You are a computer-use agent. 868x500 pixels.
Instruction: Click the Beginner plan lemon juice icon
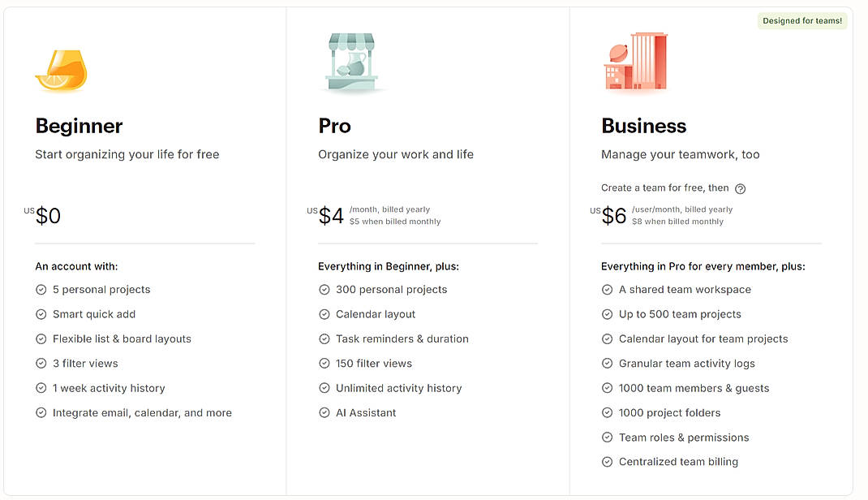point(61,71)
